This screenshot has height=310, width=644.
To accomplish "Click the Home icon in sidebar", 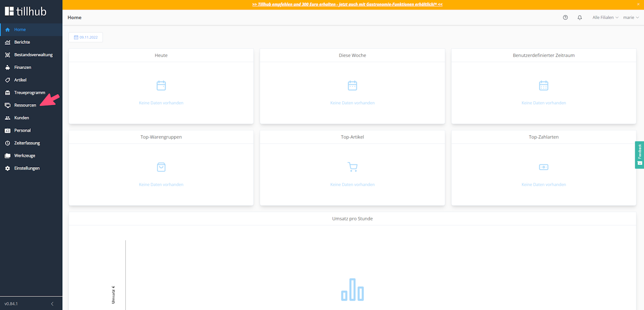I will (8, 30).
